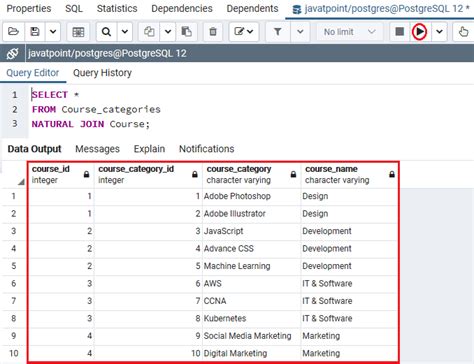Select the Kubernetes cell
Screen dimensions: 474x364
(x=251, y=318)
